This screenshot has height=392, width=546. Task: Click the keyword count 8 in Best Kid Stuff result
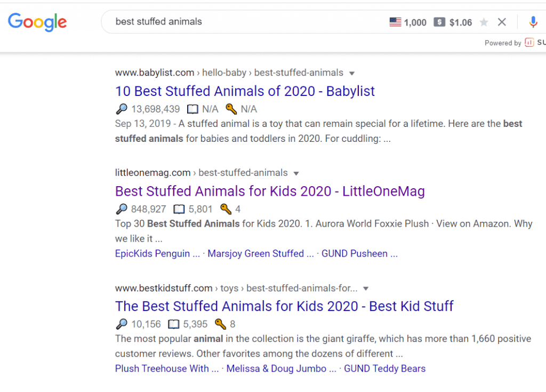point(232,324)
